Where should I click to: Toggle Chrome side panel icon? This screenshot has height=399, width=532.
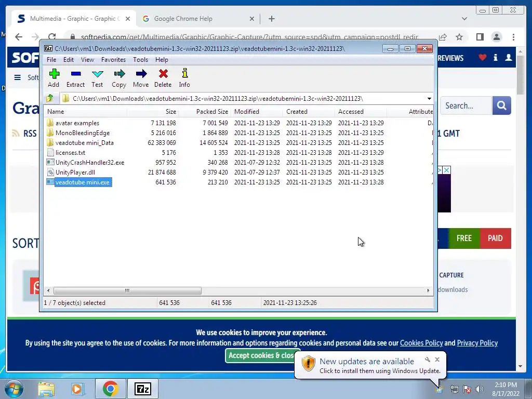[x=480, y=37]
